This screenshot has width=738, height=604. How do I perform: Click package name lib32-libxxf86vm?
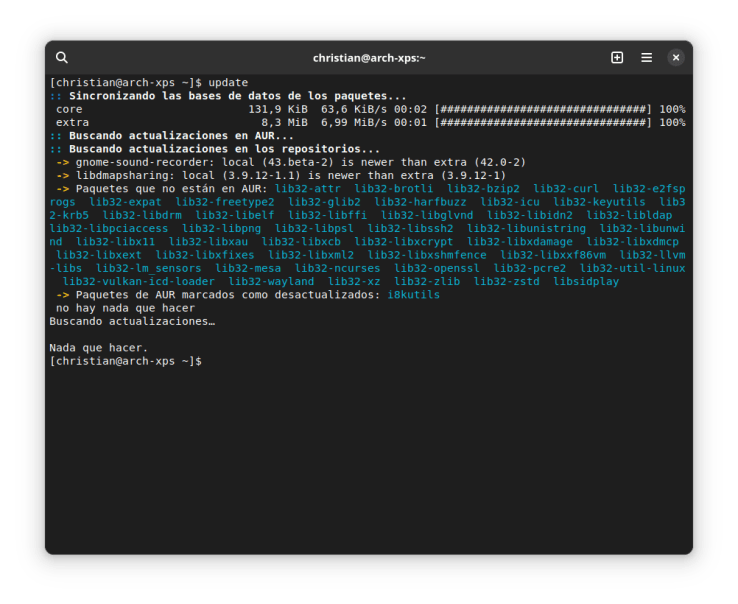(x=553, y=255)
